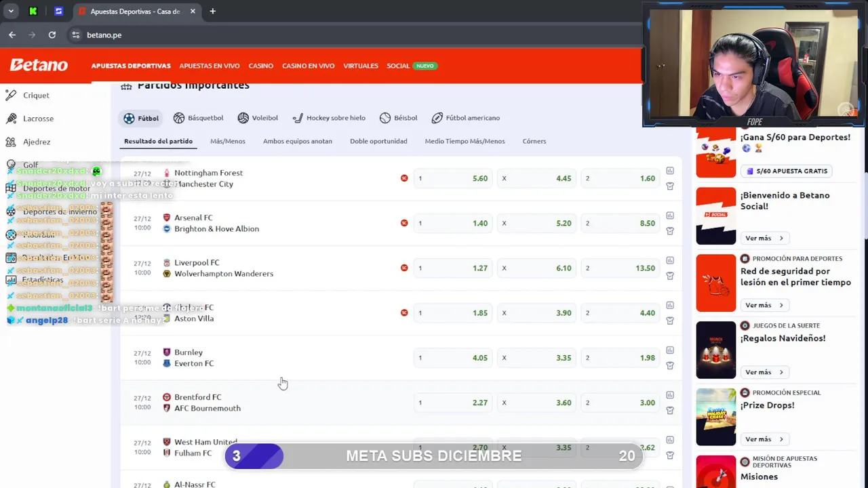Go back in browser history

[12, 35]
